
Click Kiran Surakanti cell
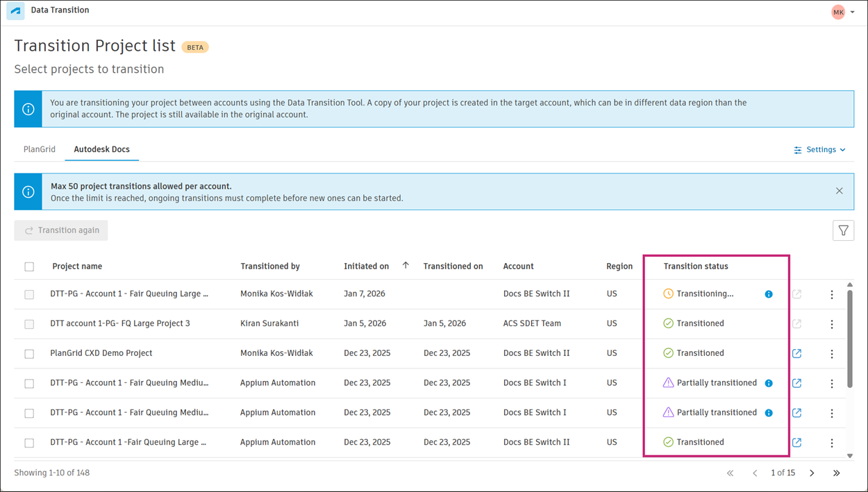(270, 323)
